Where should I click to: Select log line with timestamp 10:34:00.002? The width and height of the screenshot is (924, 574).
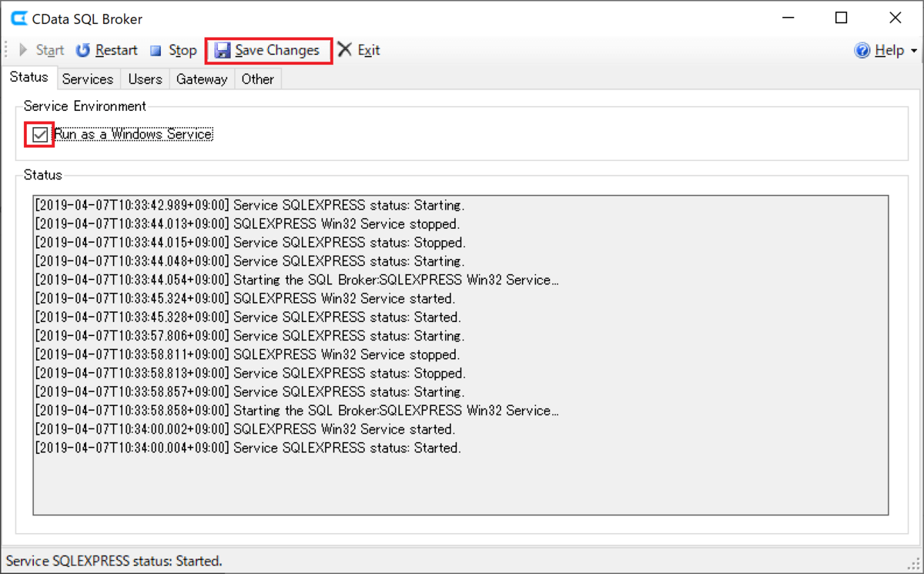(x=246, y=429)
